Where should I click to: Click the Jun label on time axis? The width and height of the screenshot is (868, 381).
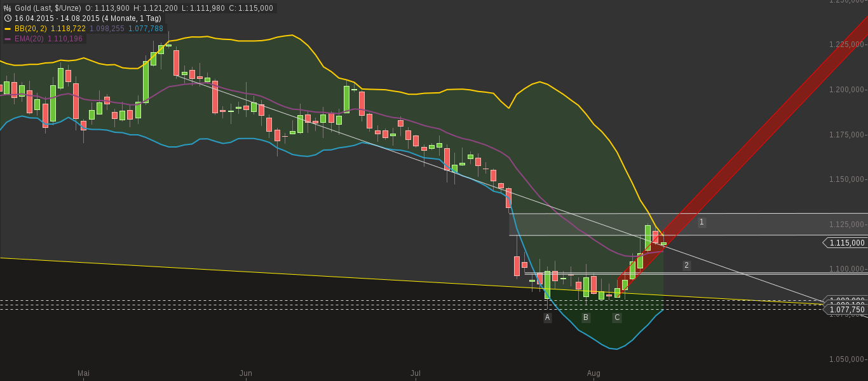click(x=246, y=373)
